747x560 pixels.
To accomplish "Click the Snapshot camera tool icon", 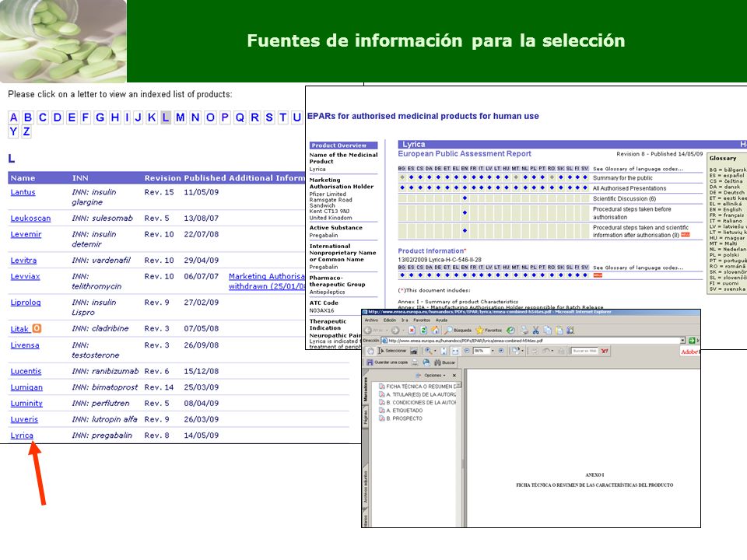I will [x=413, y=351].
